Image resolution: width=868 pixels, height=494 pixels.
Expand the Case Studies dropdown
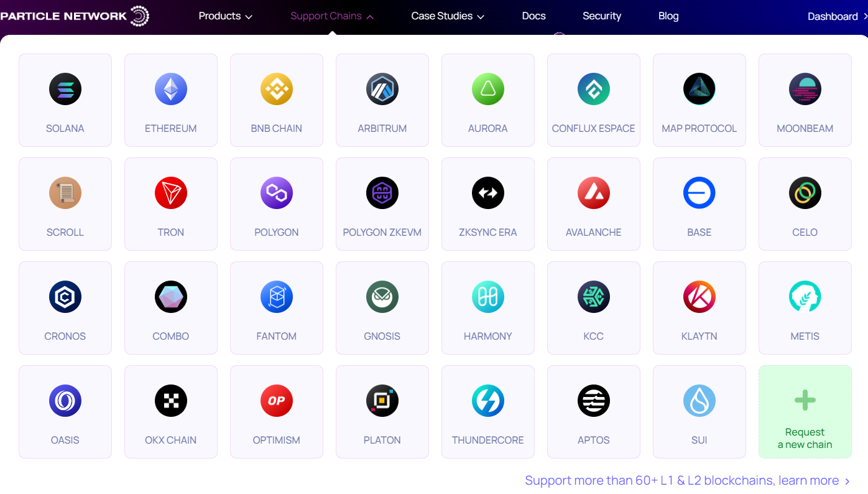[448, 16]
